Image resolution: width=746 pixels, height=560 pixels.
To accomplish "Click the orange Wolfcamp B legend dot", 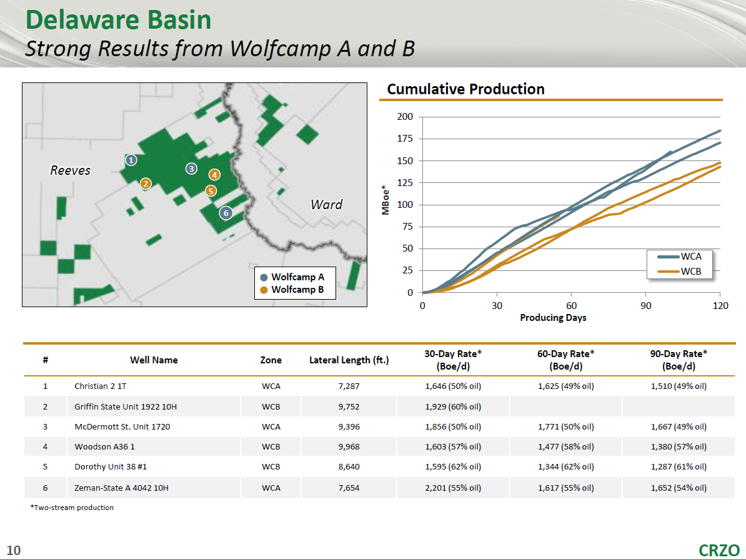I will 264,290.
